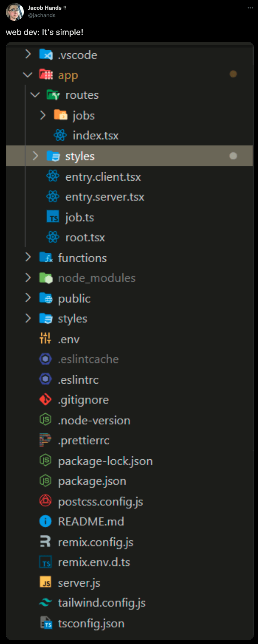Click the git icon beside .gitignore
Image resolution: width=258 pixels, height=644 pixels.
point(45,399)
